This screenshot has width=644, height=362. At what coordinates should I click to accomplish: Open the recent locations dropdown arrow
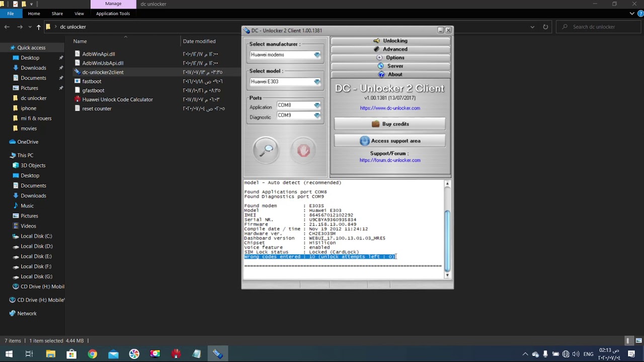(x=29, y=27)
